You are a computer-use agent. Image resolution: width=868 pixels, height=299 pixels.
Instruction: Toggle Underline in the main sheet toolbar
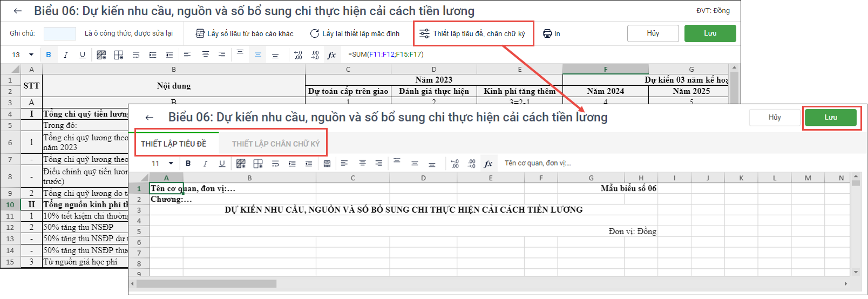(82, 55)
